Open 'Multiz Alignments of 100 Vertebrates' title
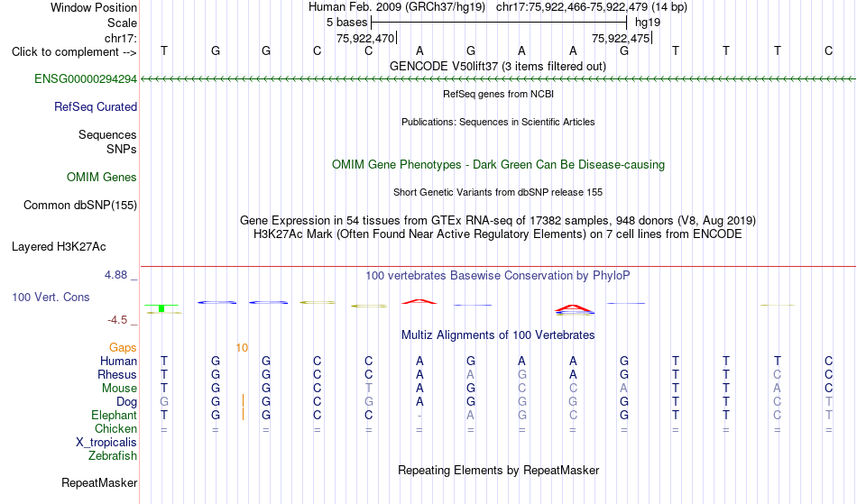The image size is (857, 504). tap(498, 335)
